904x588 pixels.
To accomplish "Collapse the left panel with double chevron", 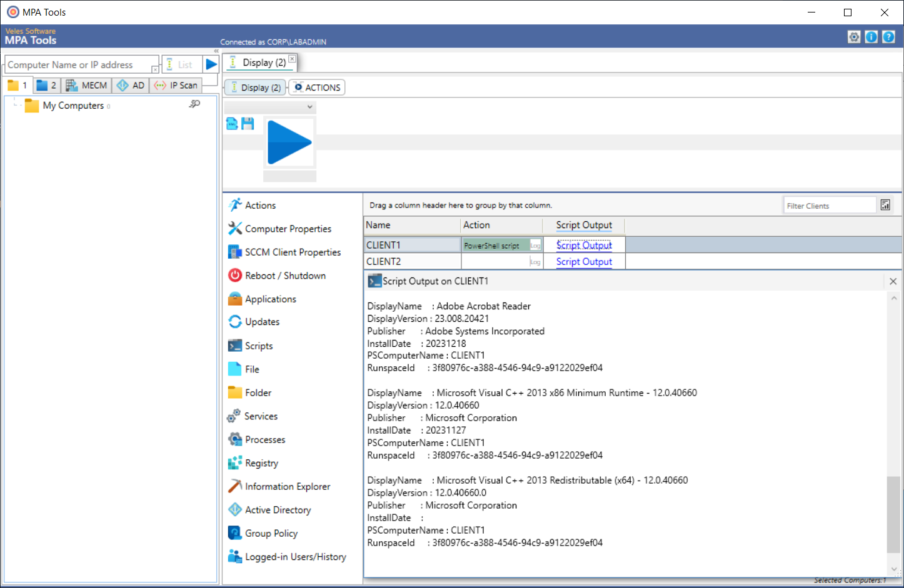I will [216, 51].
